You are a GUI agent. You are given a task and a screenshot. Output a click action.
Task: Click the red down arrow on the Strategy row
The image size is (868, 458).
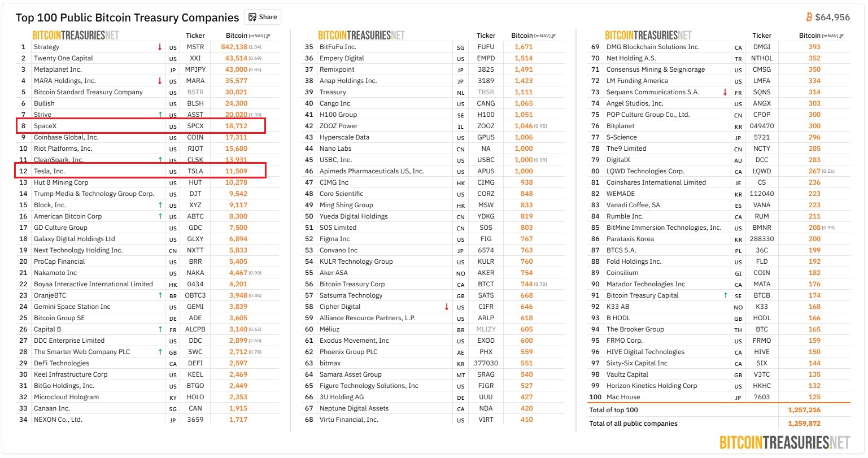tap(160, 47)
